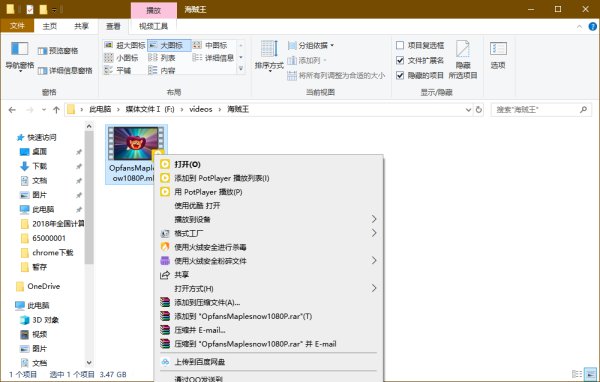Choose 用 PotPlayer 播放(P) menu entry

click(x=269, y=192)
